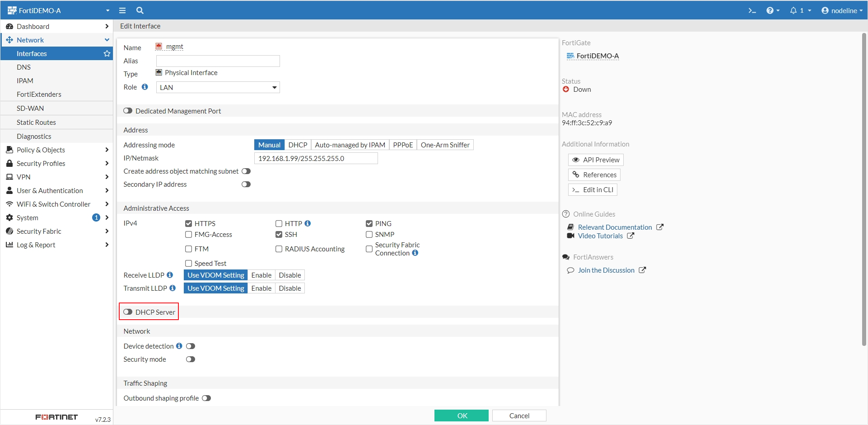This screenshot has height=425, width=868.
Task: Click the Security Fabric Connection info icon
Action: [x=415, y=253]
